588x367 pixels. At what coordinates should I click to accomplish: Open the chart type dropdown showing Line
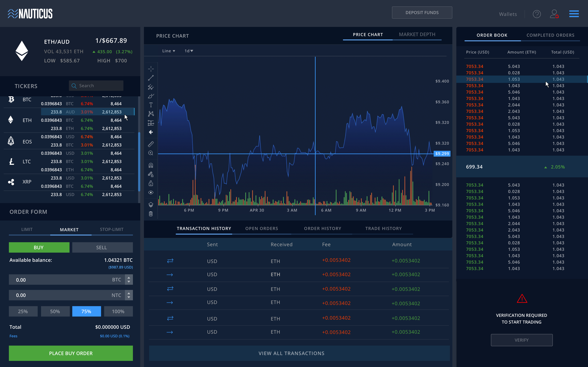click(x=168, y=51)
